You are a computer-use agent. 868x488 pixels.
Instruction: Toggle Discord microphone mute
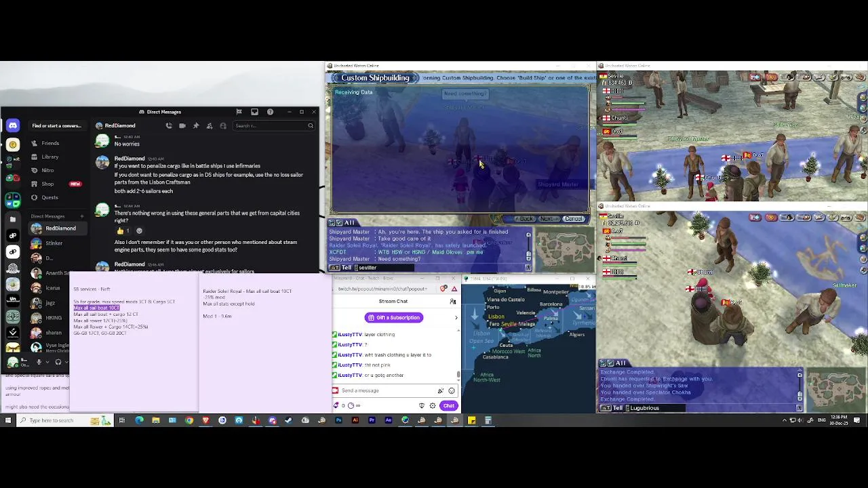[x=39, y=362]
